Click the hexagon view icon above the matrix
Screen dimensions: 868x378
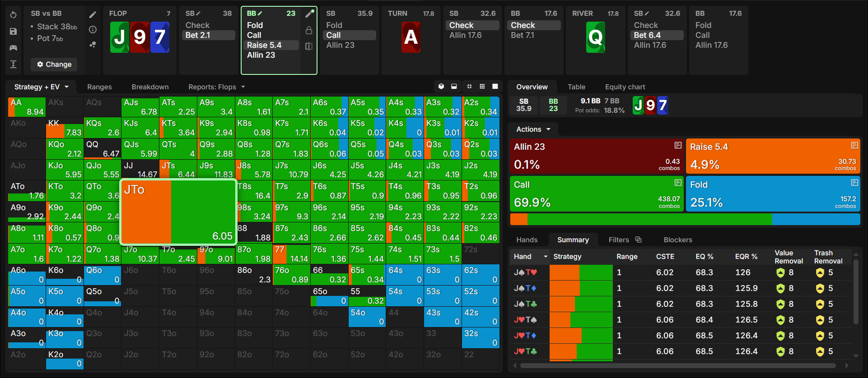click(x=441, y=87)
